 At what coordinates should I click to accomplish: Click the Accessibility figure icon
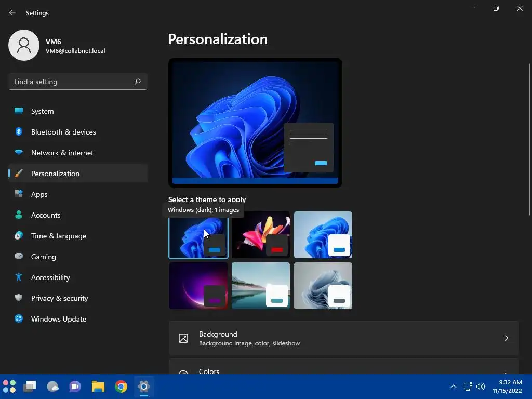coord(19,277)
